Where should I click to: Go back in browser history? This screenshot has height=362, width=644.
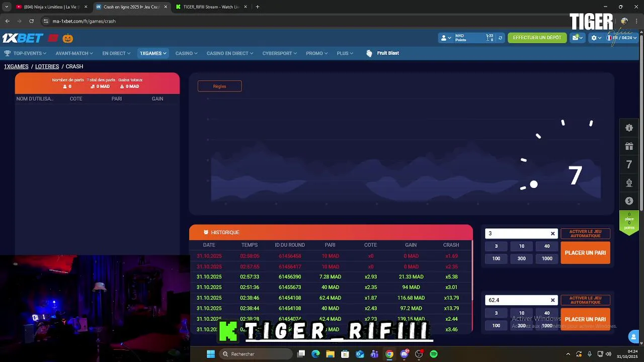[x=7, y=21]
